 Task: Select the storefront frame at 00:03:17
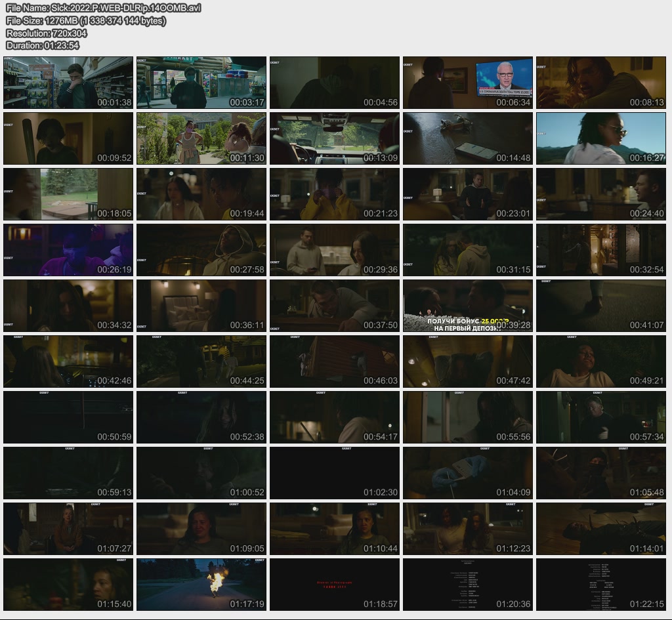coord(201,83)
